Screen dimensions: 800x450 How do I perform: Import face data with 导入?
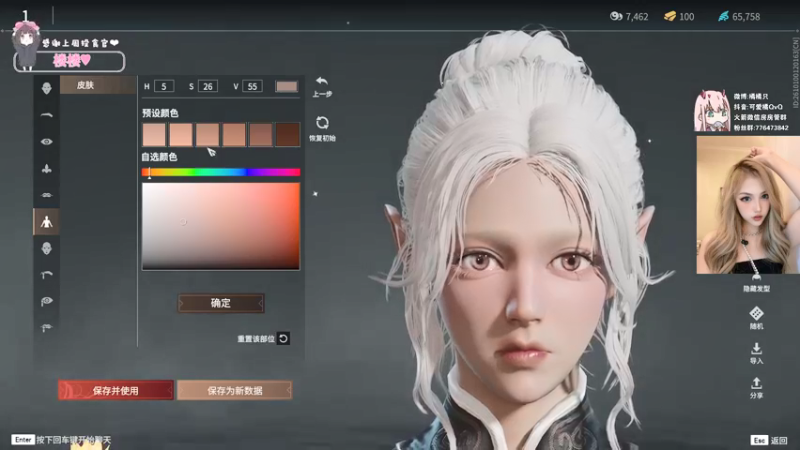[756, 353]
